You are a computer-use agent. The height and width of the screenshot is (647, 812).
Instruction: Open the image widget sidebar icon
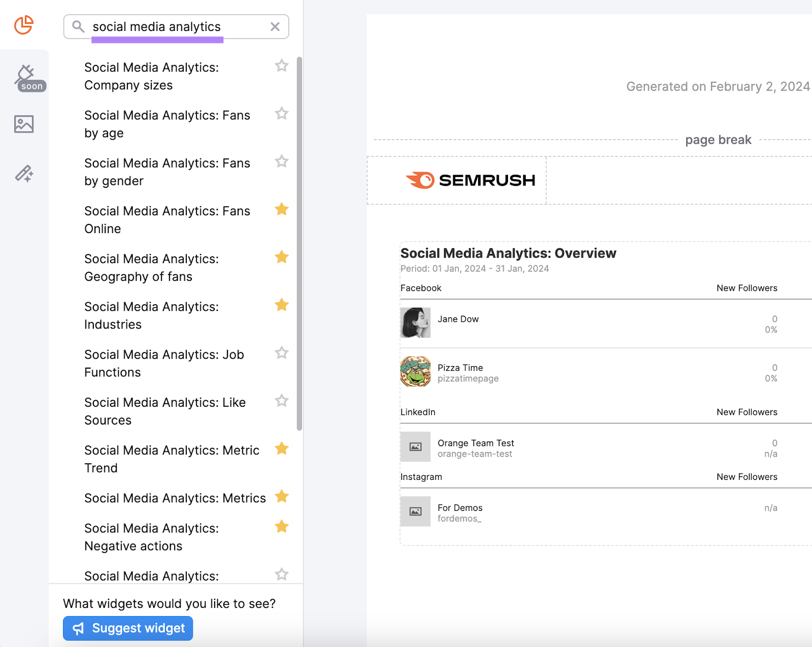click(24, 124)
